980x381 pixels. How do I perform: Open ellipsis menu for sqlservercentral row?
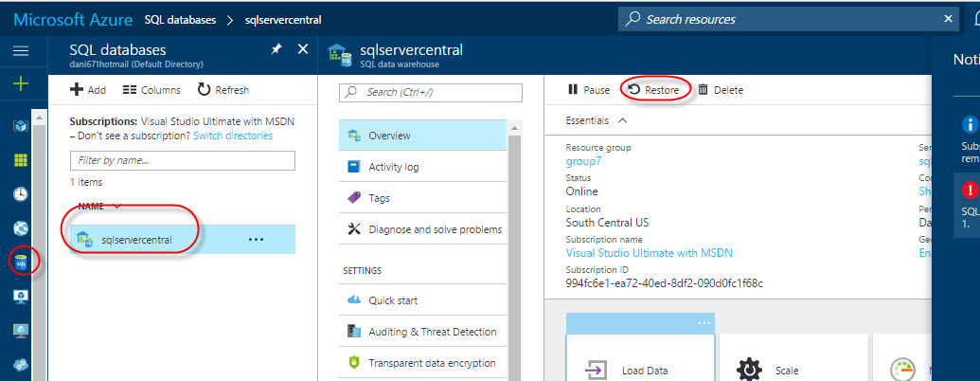pyautogui.click(x=256, y=240)
